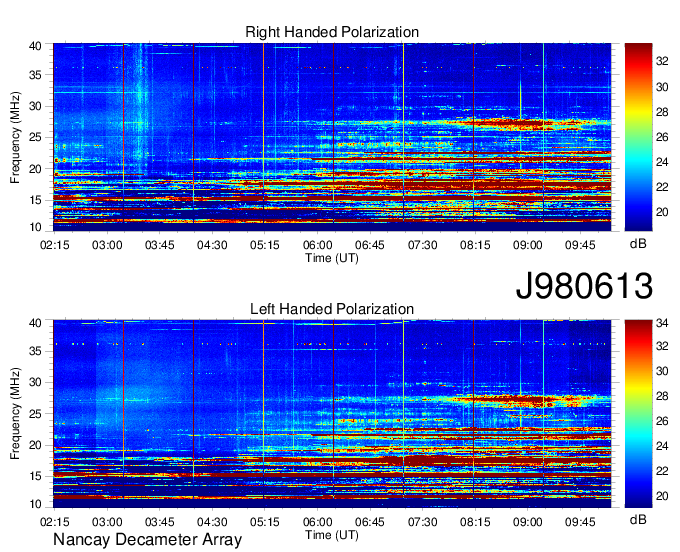Click the 40 MHz tick on the upper plot

point(35,46)
